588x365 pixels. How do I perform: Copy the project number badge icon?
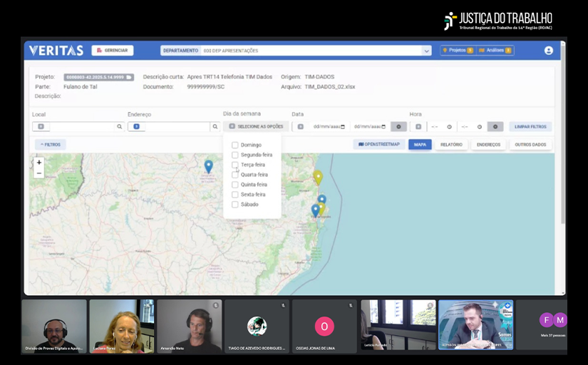pyautogui.click(x=128, y=77)
